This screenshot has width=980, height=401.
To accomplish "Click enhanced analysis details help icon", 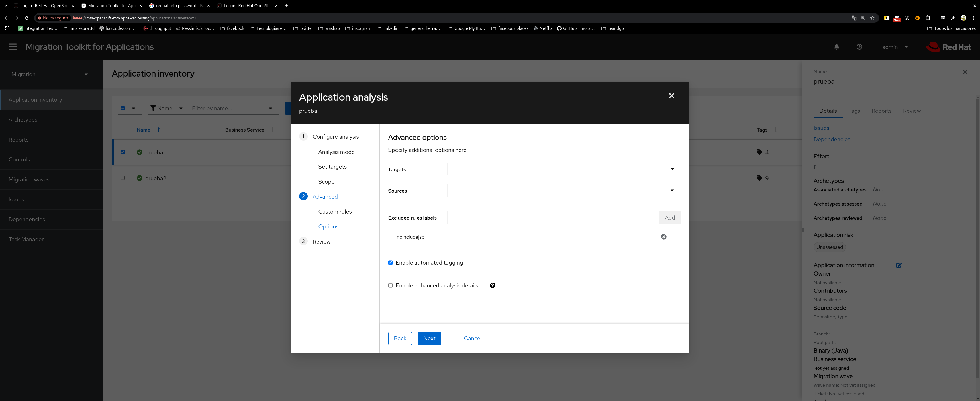I will tap(492, 285).
